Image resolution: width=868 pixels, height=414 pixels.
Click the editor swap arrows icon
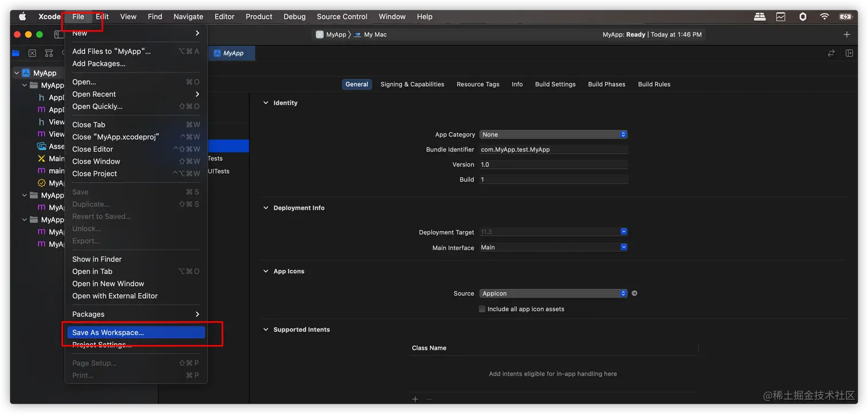pos(831,53)
